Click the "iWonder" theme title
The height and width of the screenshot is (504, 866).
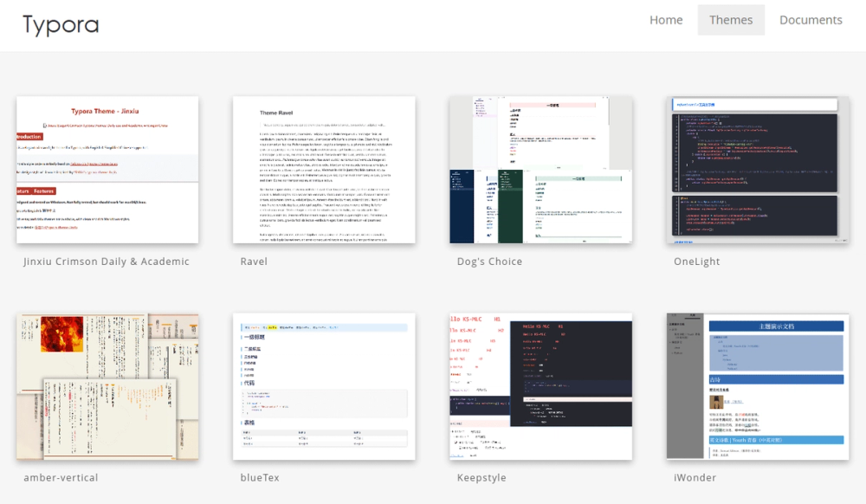tap(695, 477)
